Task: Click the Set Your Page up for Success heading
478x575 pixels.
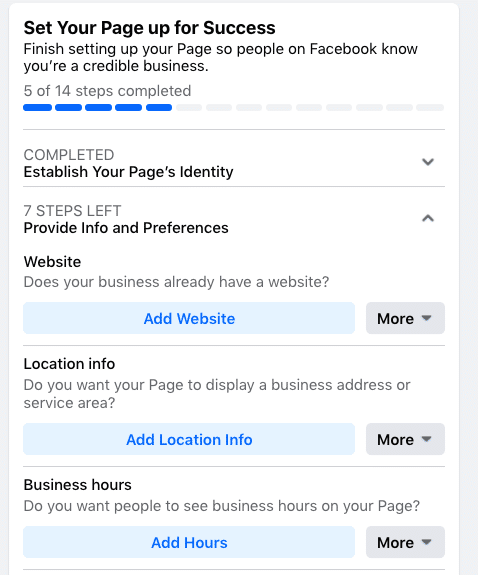Action: (150, 28)
